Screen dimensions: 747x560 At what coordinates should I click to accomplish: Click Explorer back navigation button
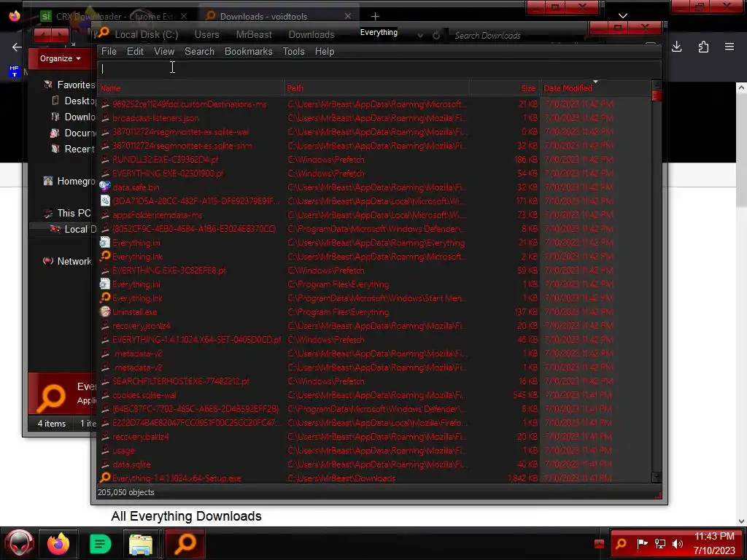[43, 35]
